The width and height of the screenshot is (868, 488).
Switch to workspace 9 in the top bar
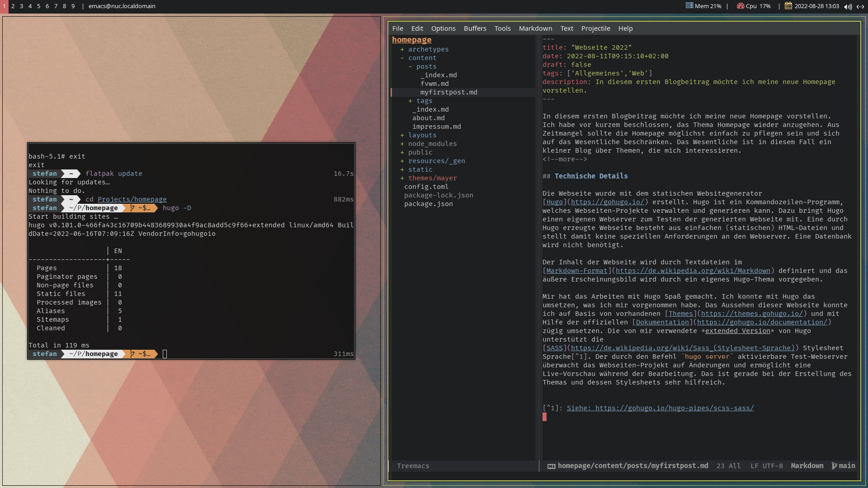click(x=73, y=6)
